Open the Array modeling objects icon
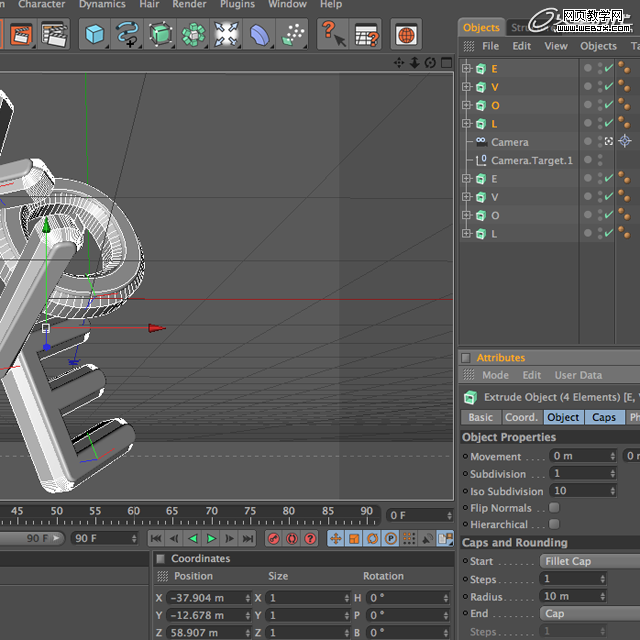The height and width of the screenshot is (640, 640). click(193, 34)
